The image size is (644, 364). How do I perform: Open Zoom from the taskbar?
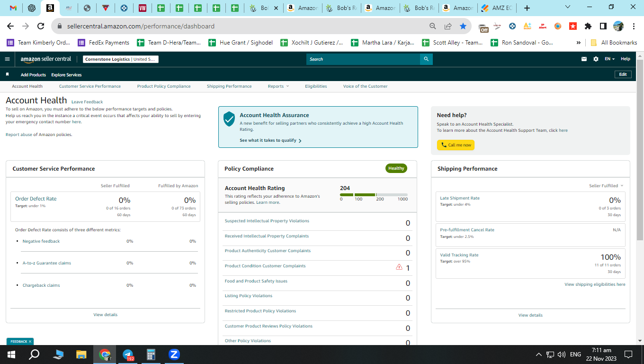coord(174,355)
